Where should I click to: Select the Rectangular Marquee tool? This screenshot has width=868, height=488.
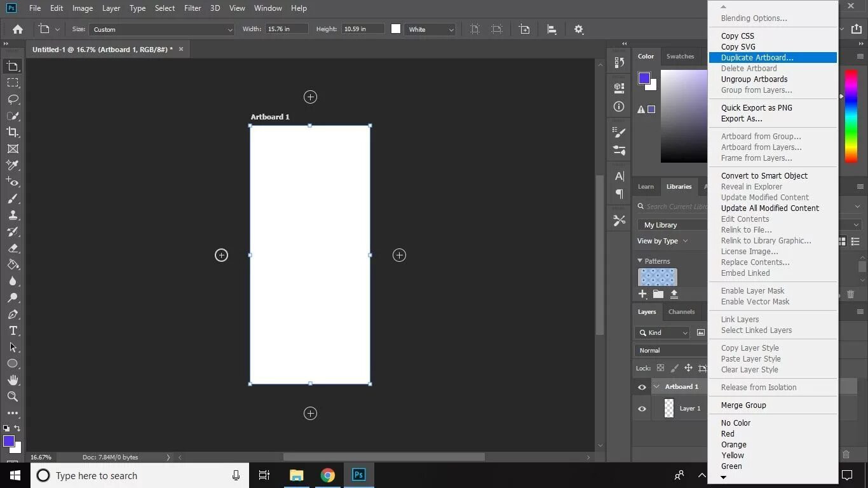pos(13,83)
